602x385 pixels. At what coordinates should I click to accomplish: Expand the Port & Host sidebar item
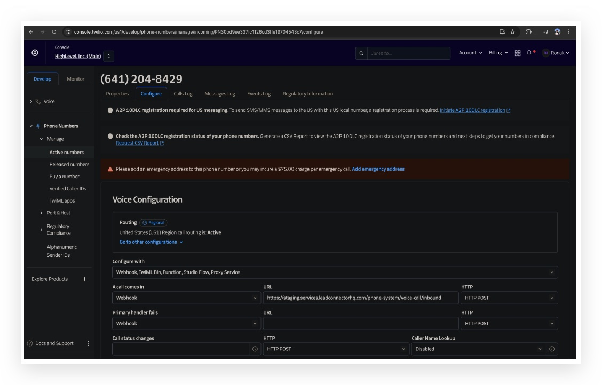(x=41, y=213)
